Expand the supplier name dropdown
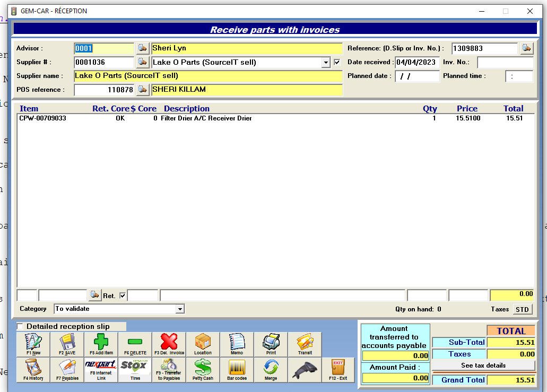The width and height of the screenshot is (547, 392). pos(326,63)
